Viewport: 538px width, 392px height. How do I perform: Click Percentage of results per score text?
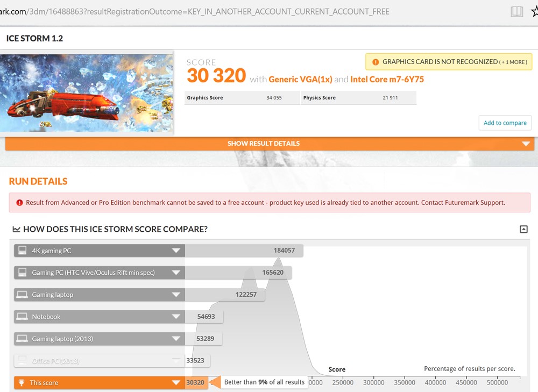(470, 369)
